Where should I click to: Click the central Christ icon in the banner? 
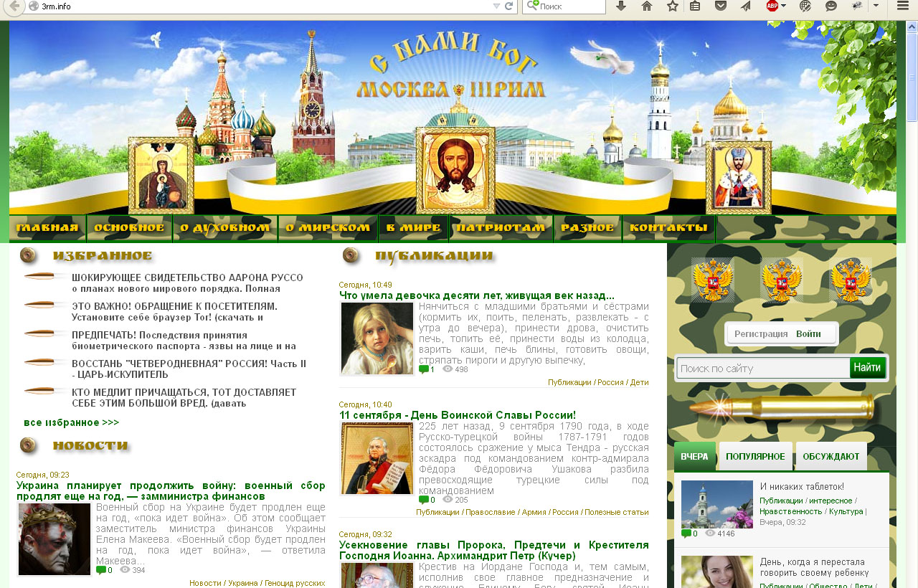[x=455, y=171]
